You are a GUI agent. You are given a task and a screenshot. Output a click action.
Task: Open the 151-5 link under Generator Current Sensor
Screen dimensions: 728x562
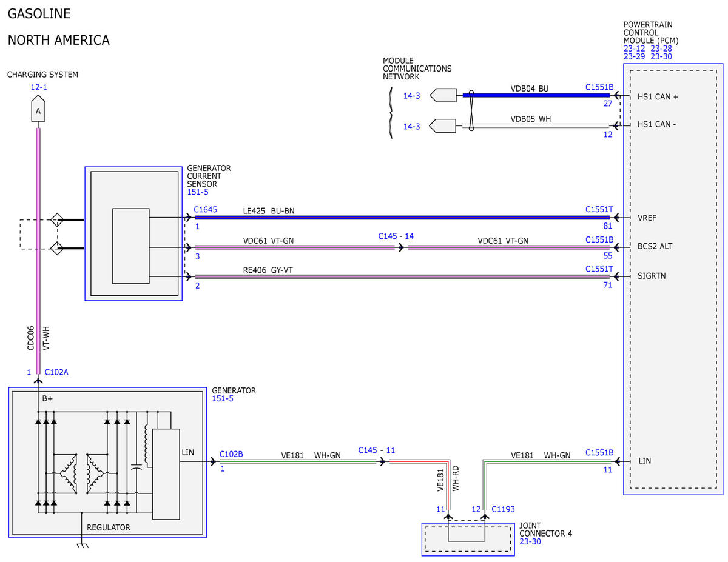(x=197, y=192)
